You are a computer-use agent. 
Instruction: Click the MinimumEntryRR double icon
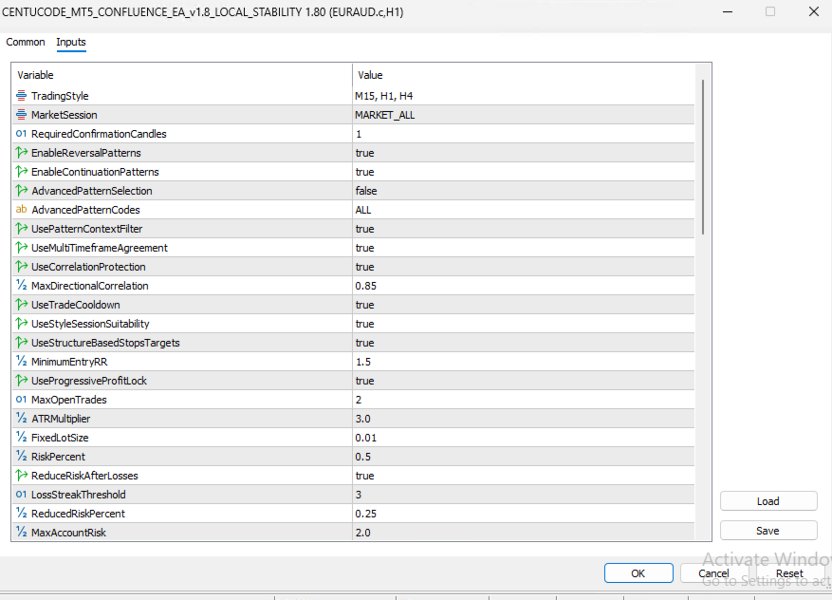(21, 362)
